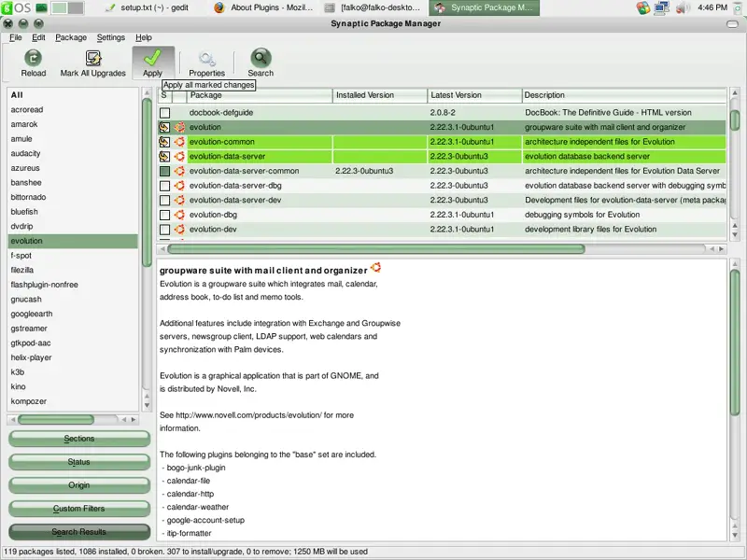Toggle the docbook-defguide package checkbox

[165, 113]
